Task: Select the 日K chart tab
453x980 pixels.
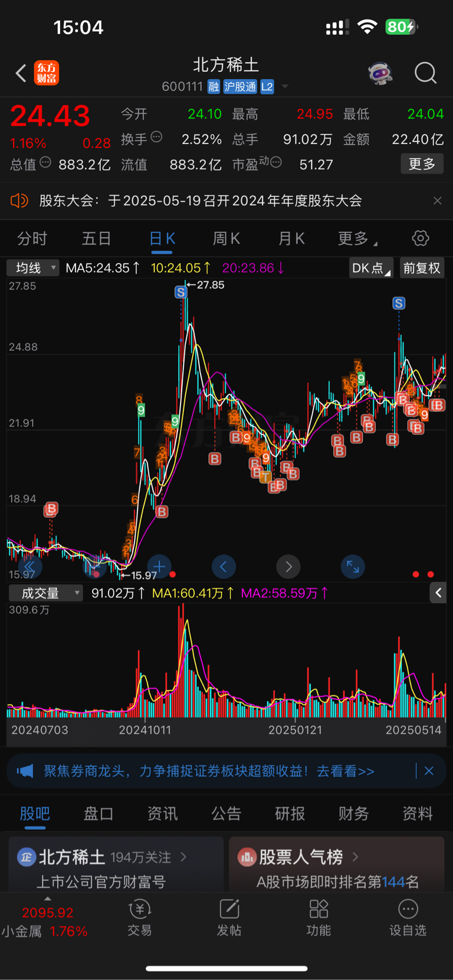Action: 162,238
